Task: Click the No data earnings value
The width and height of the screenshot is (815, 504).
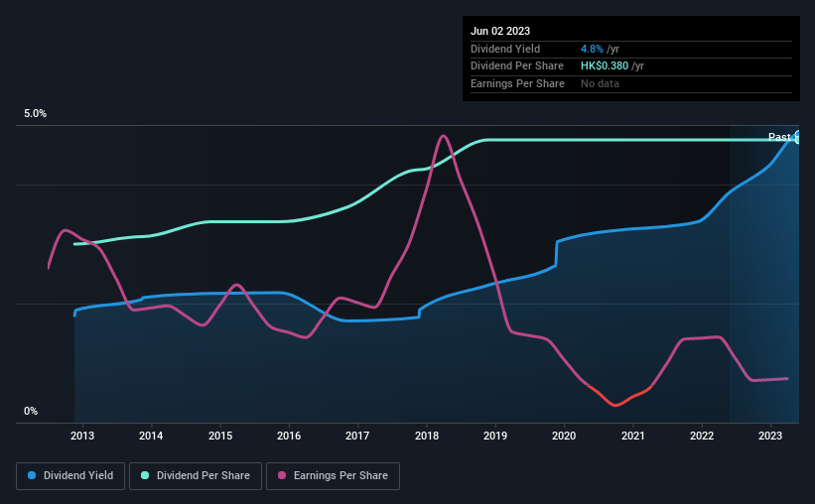Action: 600,83
